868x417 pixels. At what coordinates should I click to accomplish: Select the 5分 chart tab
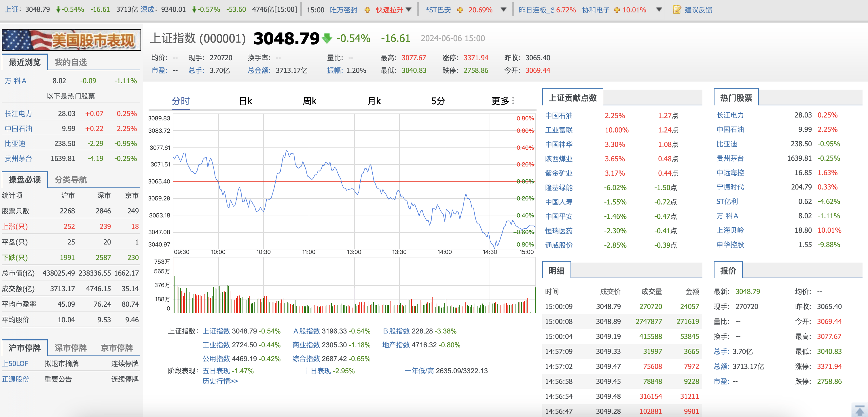point(438,101)
